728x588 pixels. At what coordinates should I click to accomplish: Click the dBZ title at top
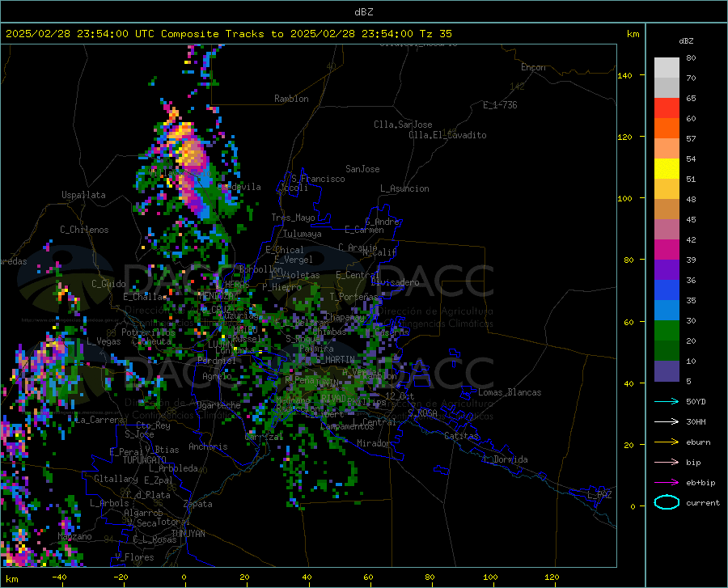pyautogui.click(x=363, y=12)
